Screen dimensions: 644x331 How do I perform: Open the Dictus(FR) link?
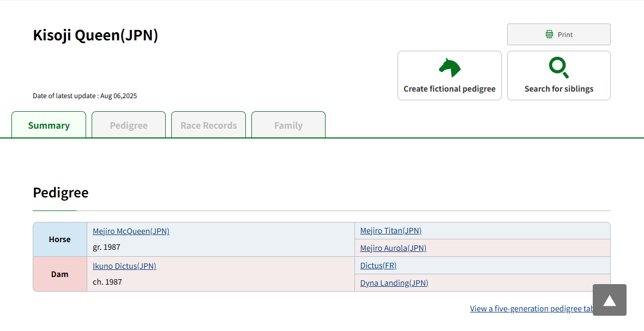tap(378, 266)
